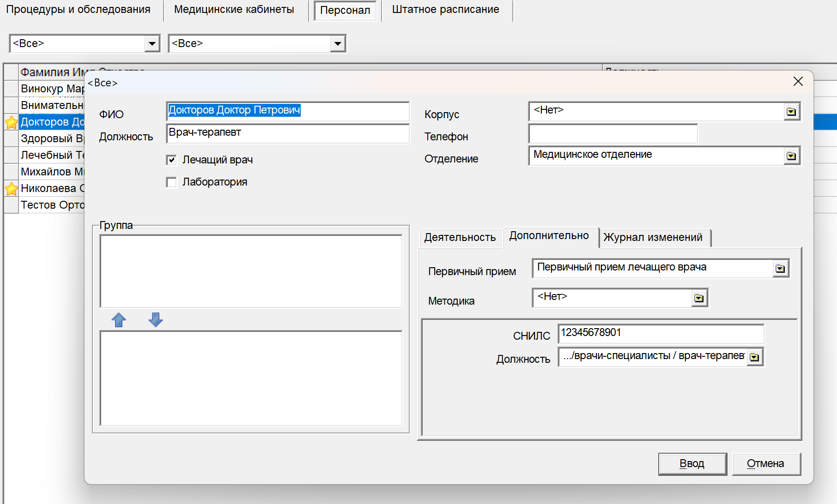Switch to the Деятельность tab
This screenshot has height=504, width=837.
460,237
